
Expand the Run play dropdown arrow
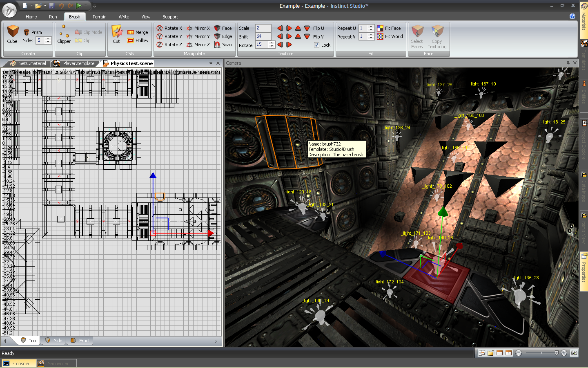coord(85,6)
